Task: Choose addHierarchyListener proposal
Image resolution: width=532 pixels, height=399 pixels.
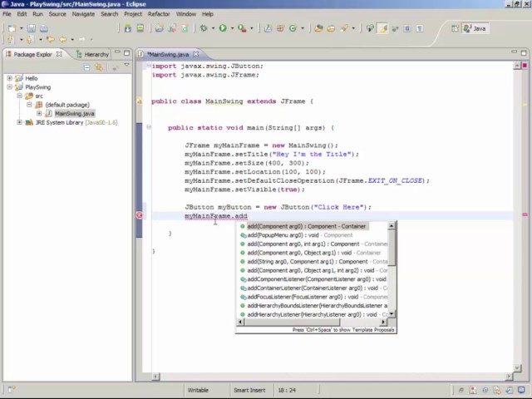Action: [x=313, y=314]
